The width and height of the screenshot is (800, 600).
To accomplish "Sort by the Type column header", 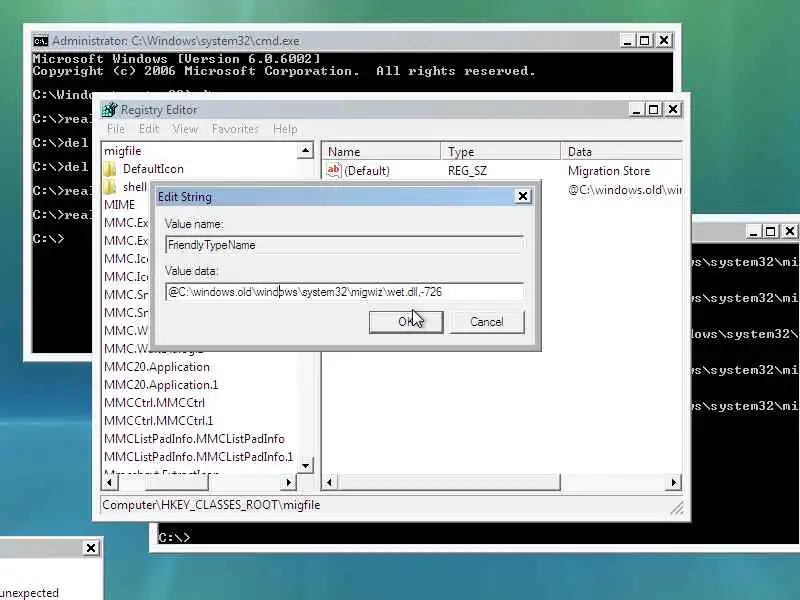I will (502, 152).
